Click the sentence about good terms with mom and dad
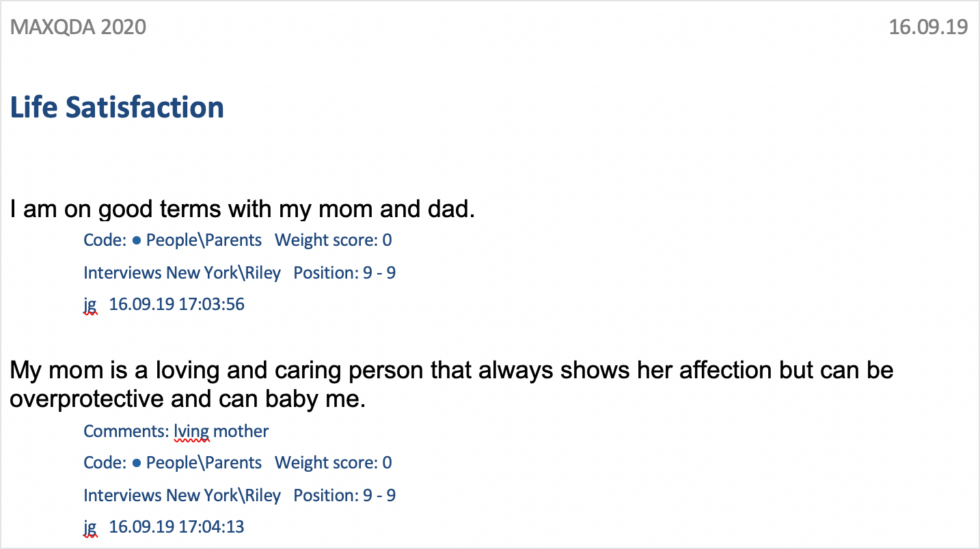980x549 pixels. pos(242,209)
